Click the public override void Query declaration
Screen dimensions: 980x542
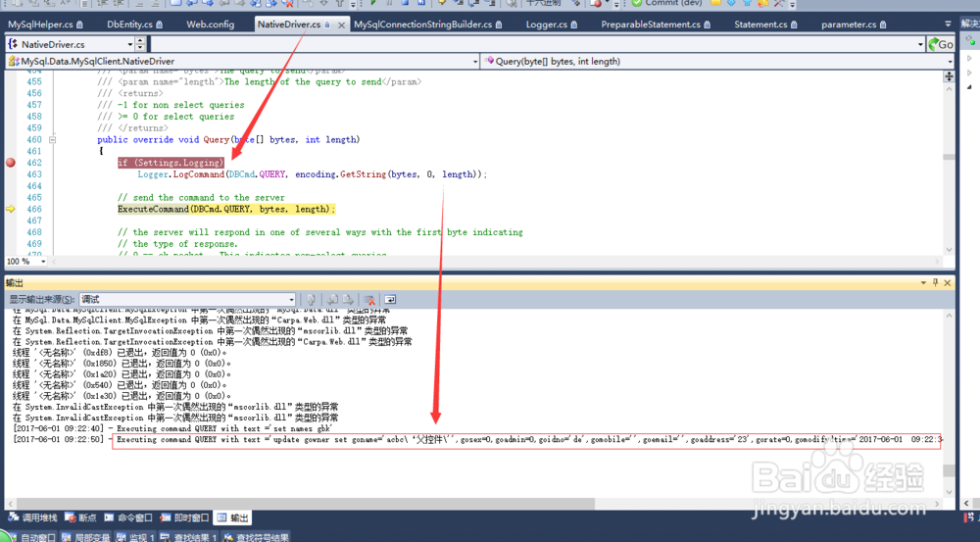[x=228, y=139]
